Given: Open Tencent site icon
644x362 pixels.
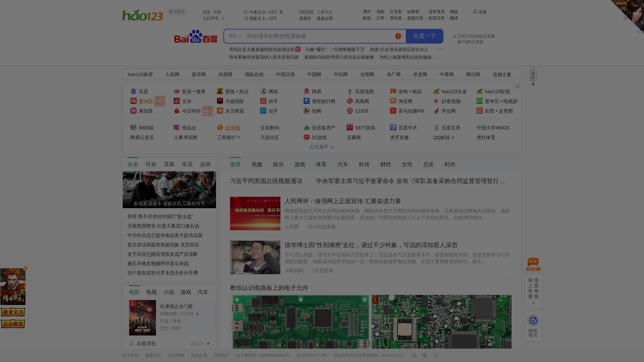Looking at the screenshot, I should coord(263,91).
